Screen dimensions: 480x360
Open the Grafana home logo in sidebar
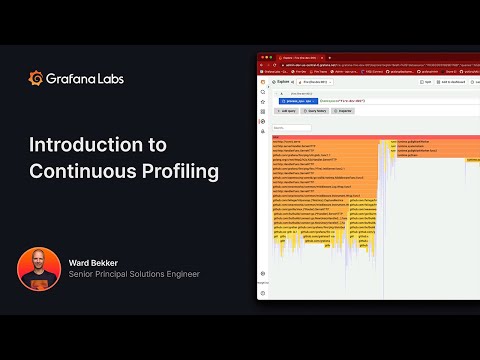click(x=263, y=82)
